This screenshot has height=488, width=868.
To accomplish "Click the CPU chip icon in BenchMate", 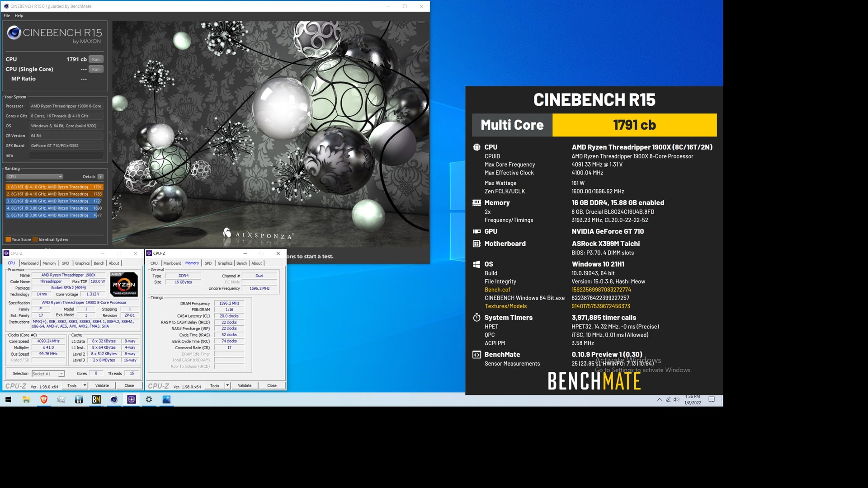I will (476, 147).
